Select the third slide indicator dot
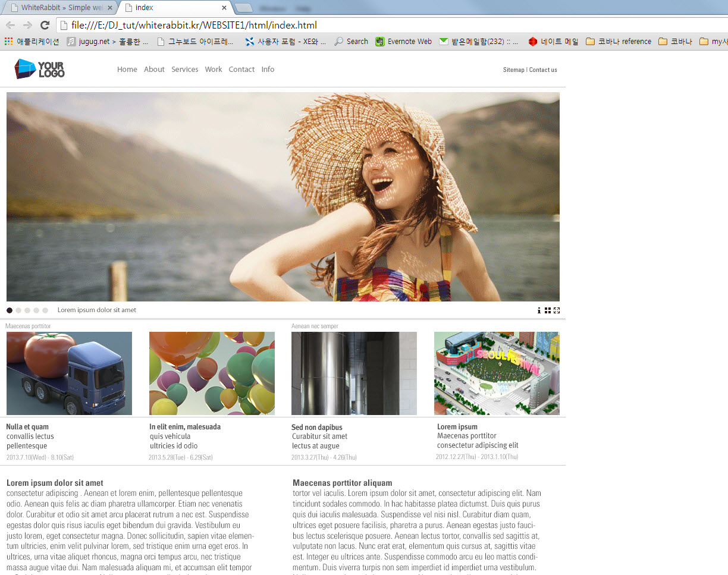 27,310
